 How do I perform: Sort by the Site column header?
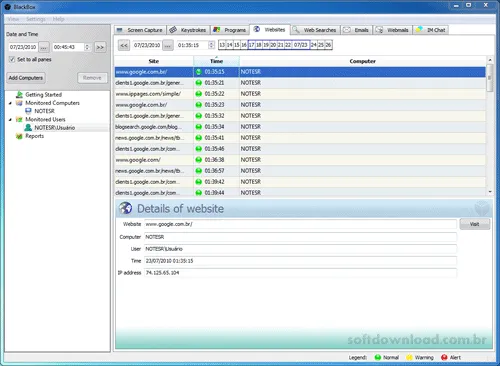pos(154,61)
